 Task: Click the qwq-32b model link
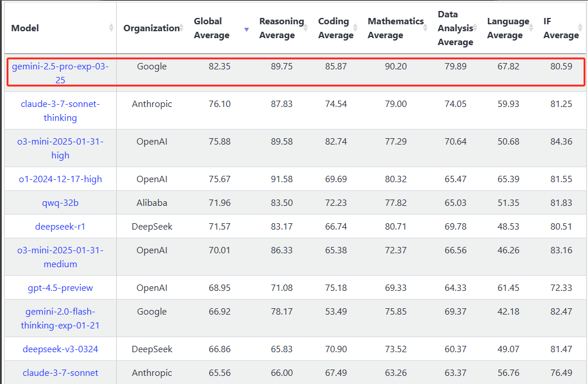click(x=60, y=202)
